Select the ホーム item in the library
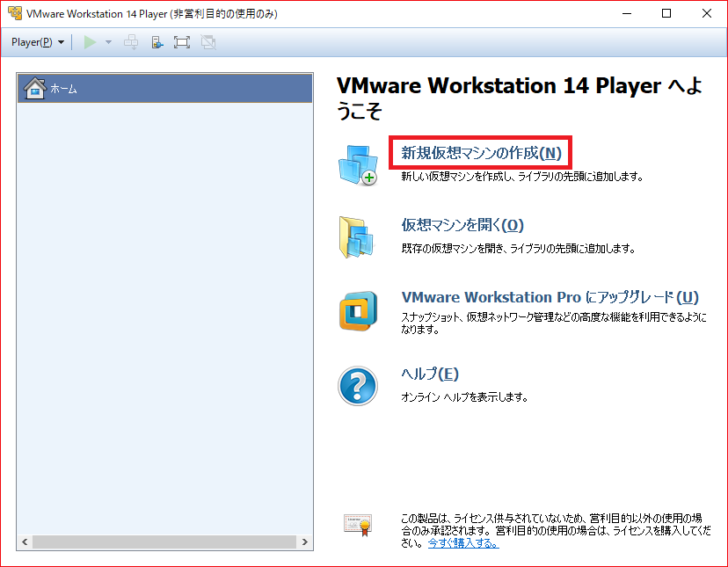Viewport: 728px width, 567px height. 164,88
